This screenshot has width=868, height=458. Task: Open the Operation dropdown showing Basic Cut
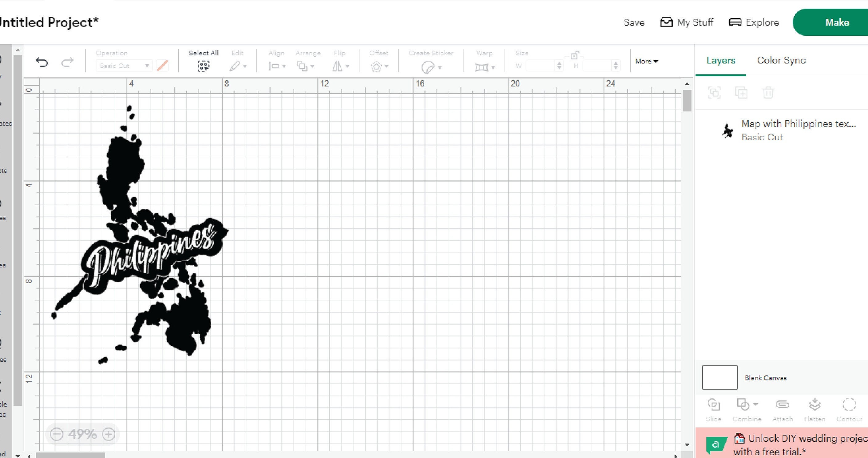click(123, 66)
